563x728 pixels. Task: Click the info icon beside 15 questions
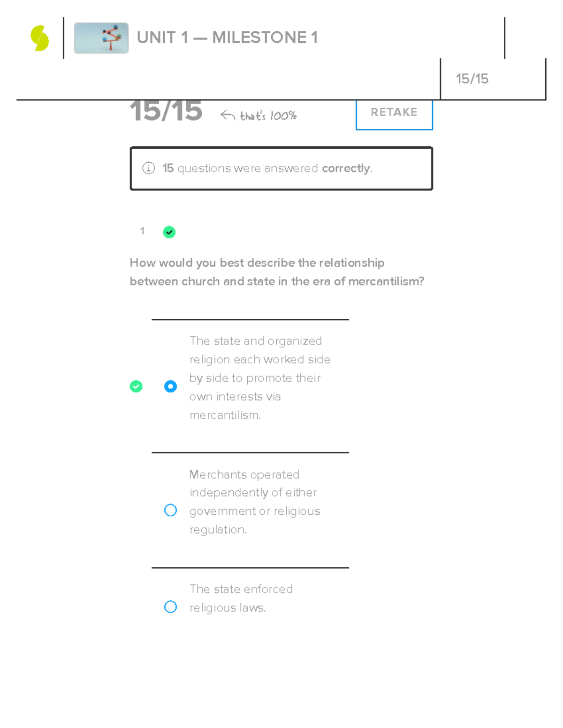(x=148, y=168)
